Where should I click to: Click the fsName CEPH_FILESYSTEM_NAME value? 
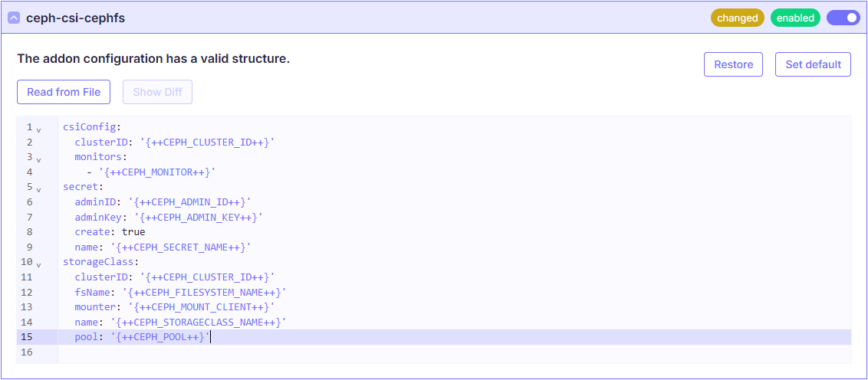click(x=204, y=292)
